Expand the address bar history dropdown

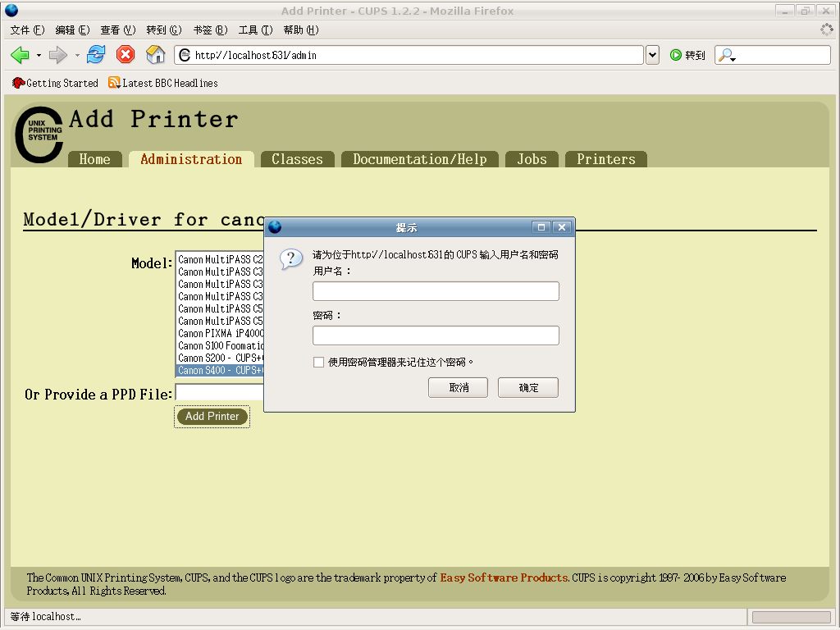coord(652,55)
